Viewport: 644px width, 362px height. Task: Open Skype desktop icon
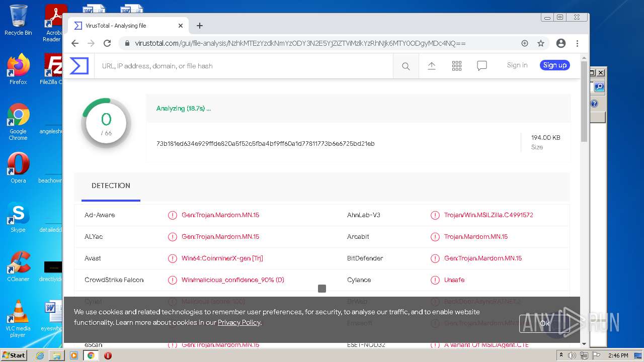[x=18, y=217]
